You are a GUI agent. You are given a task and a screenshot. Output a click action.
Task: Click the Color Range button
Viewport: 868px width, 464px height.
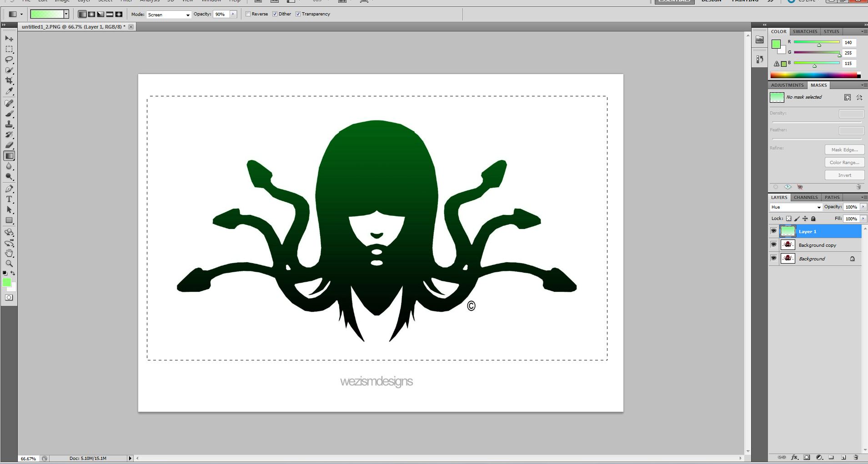point(844,162)
